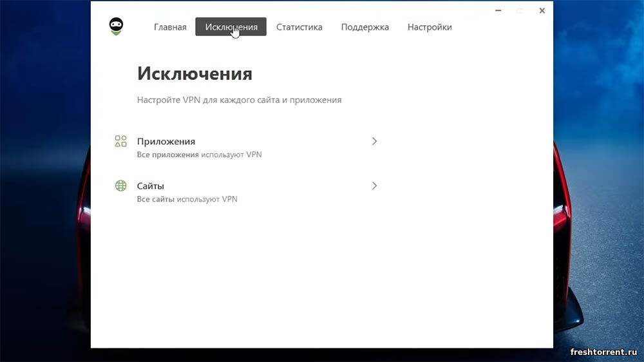Open the Главная tab
The height and width of the screenshot is (362, 644).
pos(170,27)
